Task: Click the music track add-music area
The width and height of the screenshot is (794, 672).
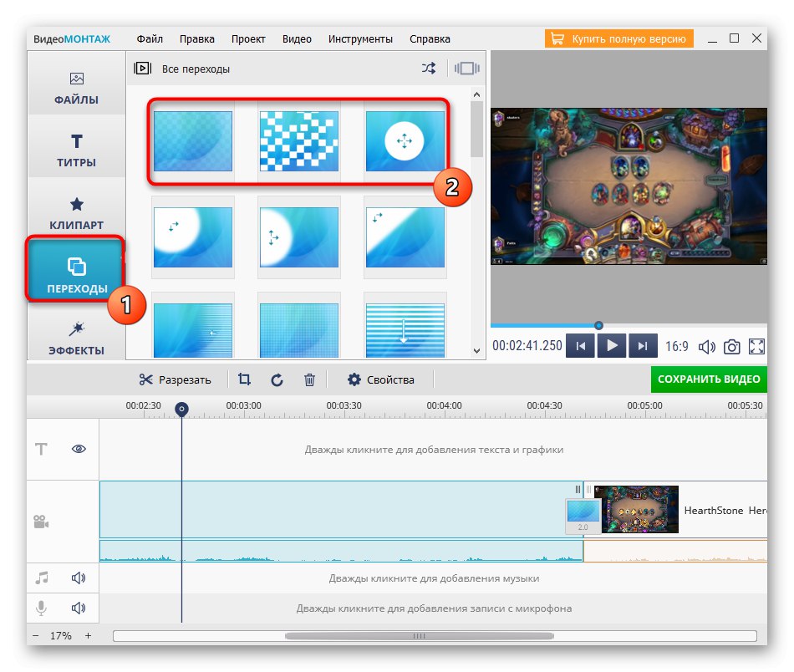Action: coord(434,578)
